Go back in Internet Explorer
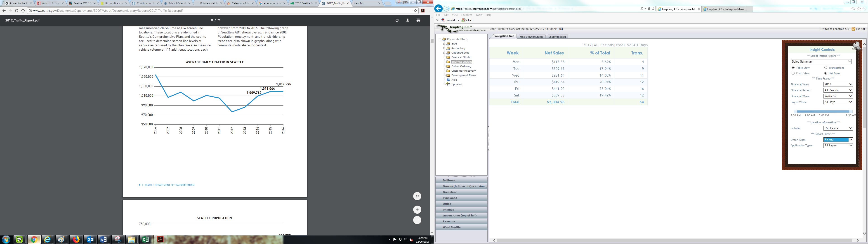The height and width of the screenshot is (244, 868). point(438,9)
